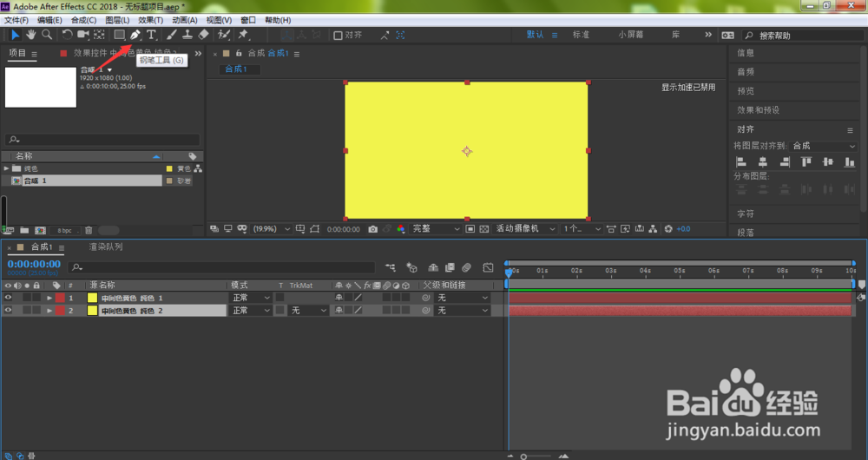868x460 pixels.
Task: Select the Eraser tool
Action: 204,35
